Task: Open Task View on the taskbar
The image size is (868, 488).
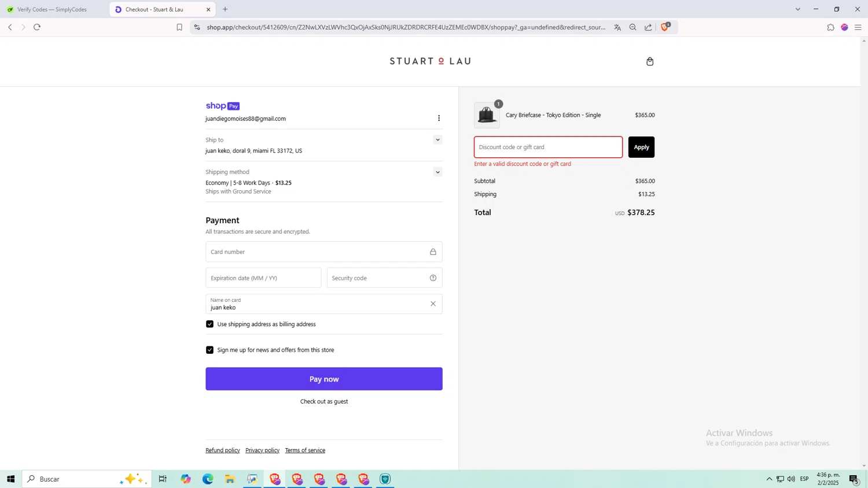Action: pyautogui.click(x=163, y=479)
